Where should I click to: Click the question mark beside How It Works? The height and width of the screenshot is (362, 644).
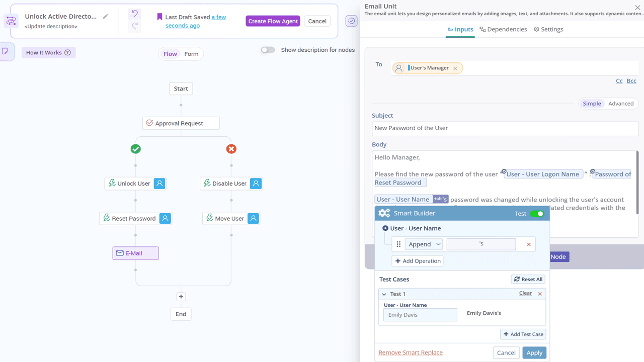click(67, 52)
